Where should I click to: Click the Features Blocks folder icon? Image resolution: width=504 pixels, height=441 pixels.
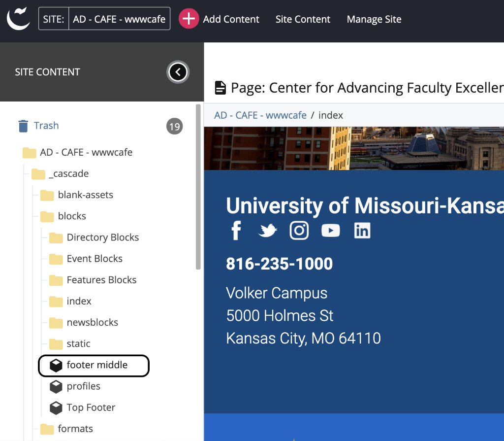(56, 280)
